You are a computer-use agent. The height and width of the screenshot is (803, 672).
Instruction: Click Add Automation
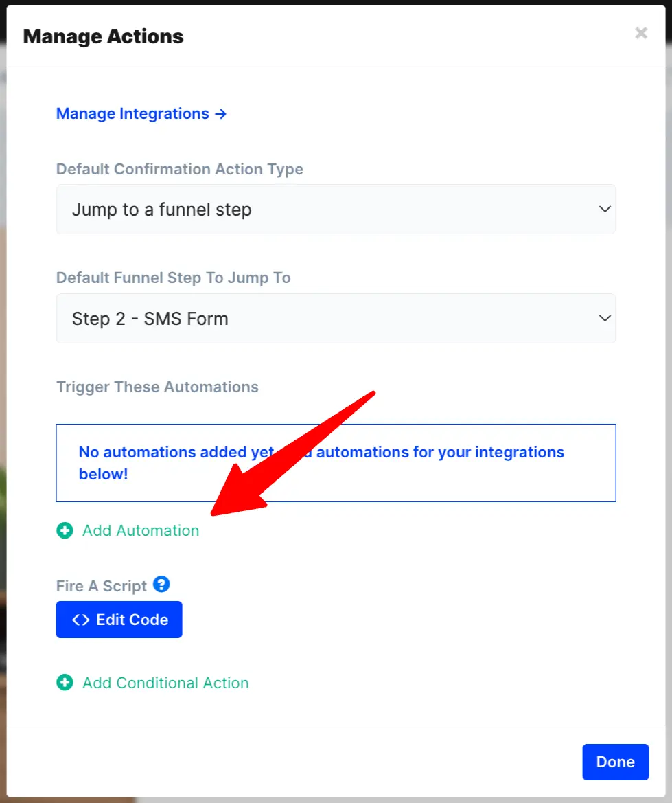[140, 530]
